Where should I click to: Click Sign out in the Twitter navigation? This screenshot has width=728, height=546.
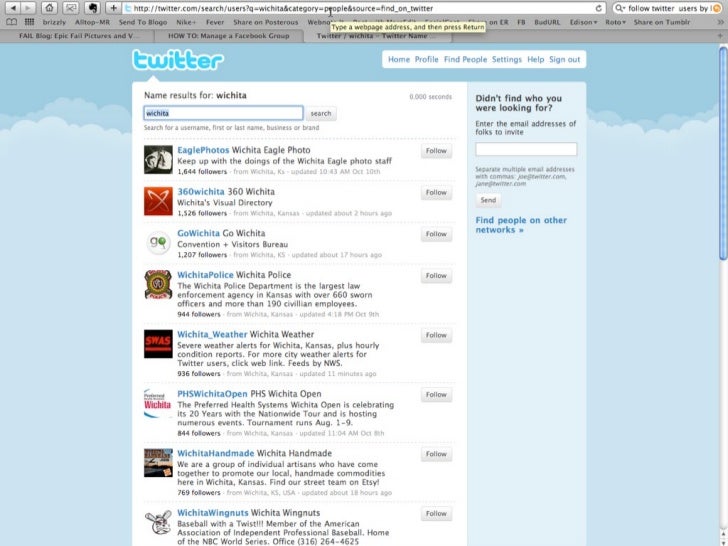point(564,59)
